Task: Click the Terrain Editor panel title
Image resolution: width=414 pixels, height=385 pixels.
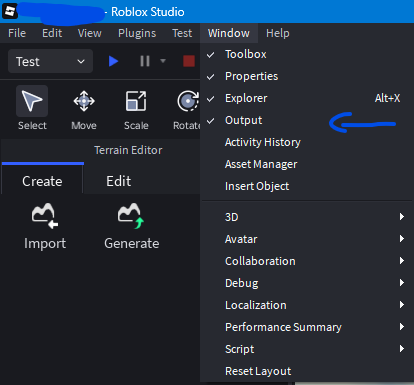Action: (x=128, y=150)
